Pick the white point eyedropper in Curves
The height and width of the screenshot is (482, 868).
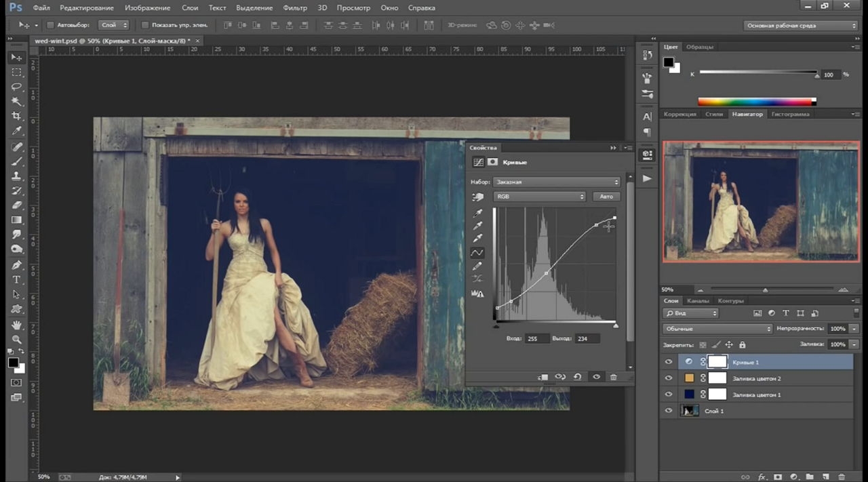pyautogui.click(x=477, y=239)
